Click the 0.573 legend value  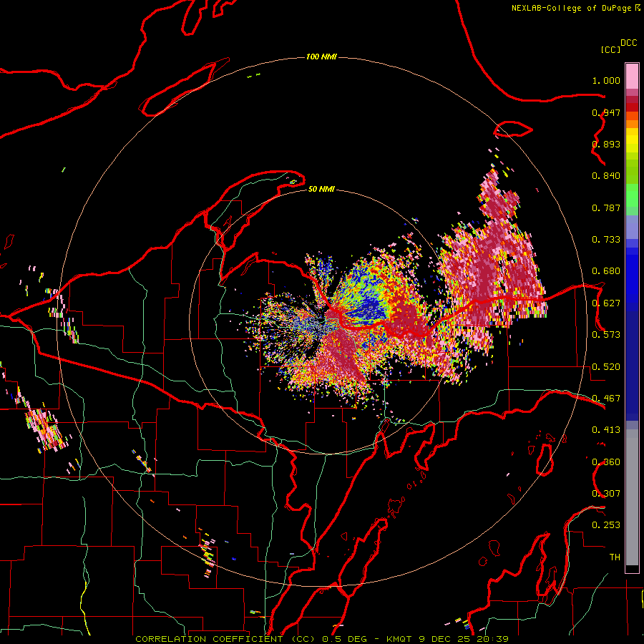(606, 335)
